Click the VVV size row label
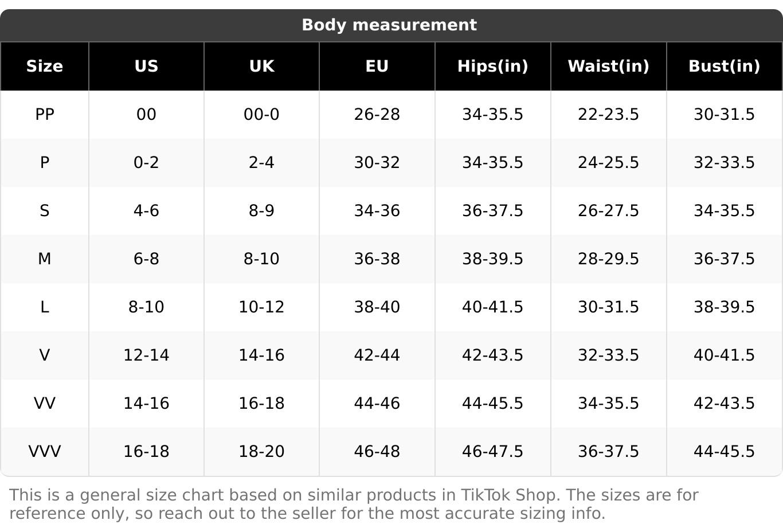Screen dimensions: 783x532 [x=45, y=452]
